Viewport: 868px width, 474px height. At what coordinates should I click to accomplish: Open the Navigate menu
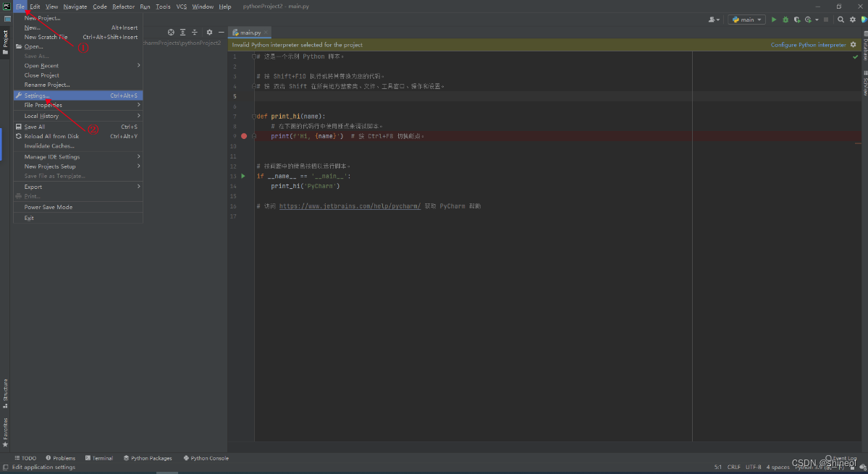(75, 7)
